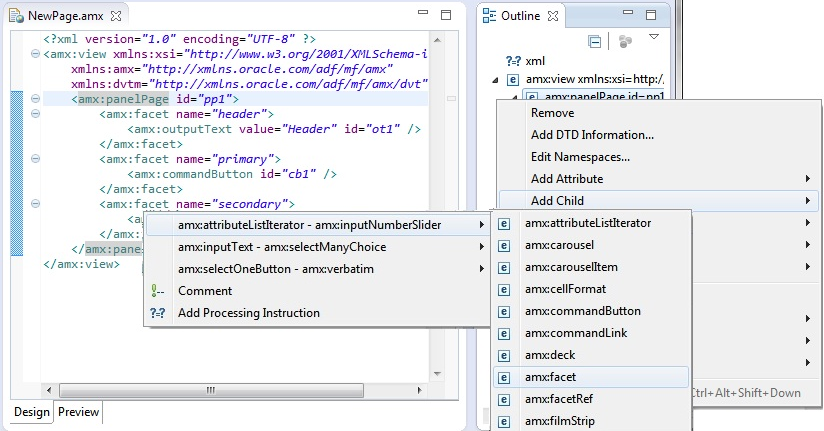Image resolution: width=824 pixels, height=431 pixels.
Task: Expand the Add Attribute submenu arrow
Action: click(808, 179)
